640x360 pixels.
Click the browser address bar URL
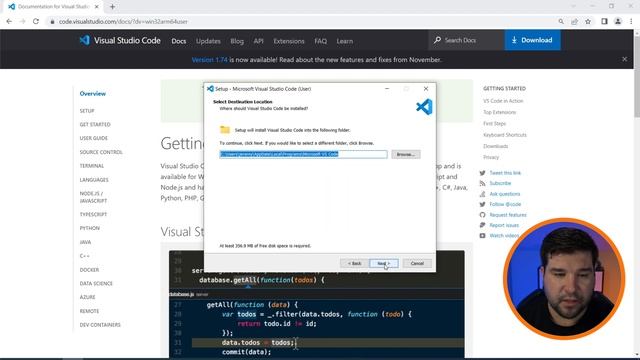pyautogui.click(x=123, y=22)
